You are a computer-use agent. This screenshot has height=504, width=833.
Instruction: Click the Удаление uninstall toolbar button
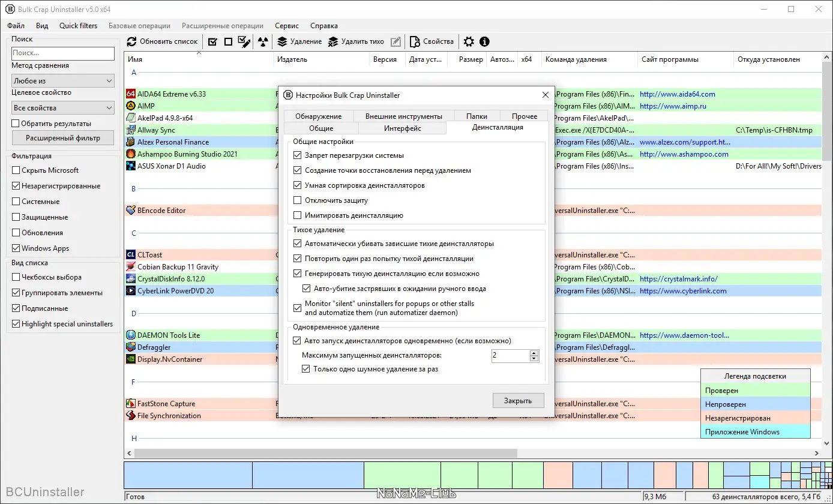(299, 41)
